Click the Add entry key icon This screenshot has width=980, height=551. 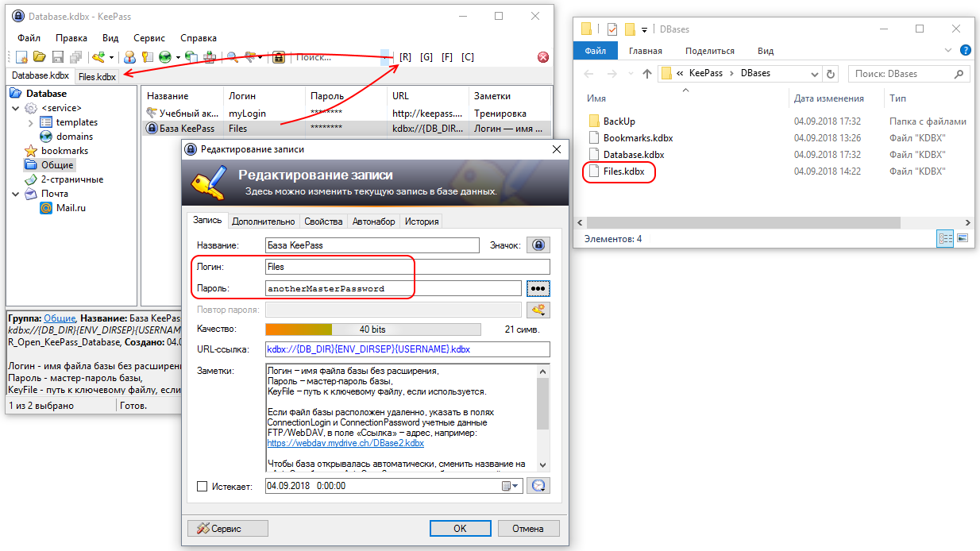point(98,57)
